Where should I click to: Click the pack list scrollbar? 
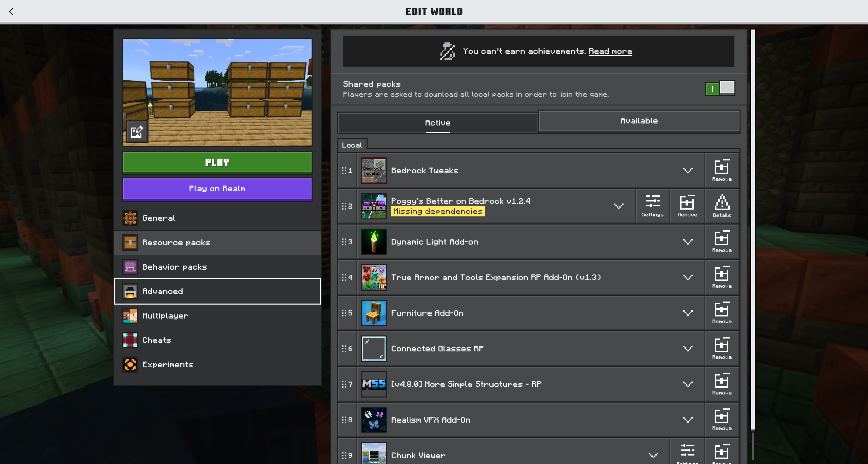pyautogui.click(x=752, y=231)
